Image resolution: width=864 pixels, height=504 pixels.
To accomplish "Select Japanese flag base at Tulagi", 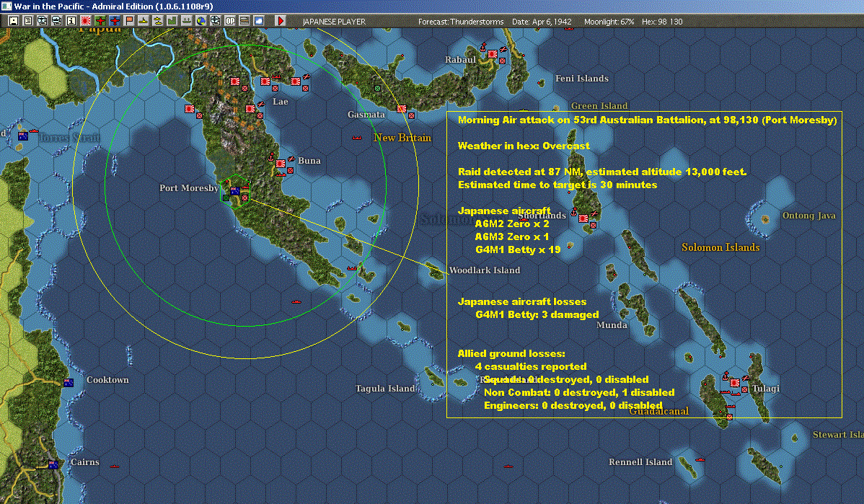I will click(734, 382).
